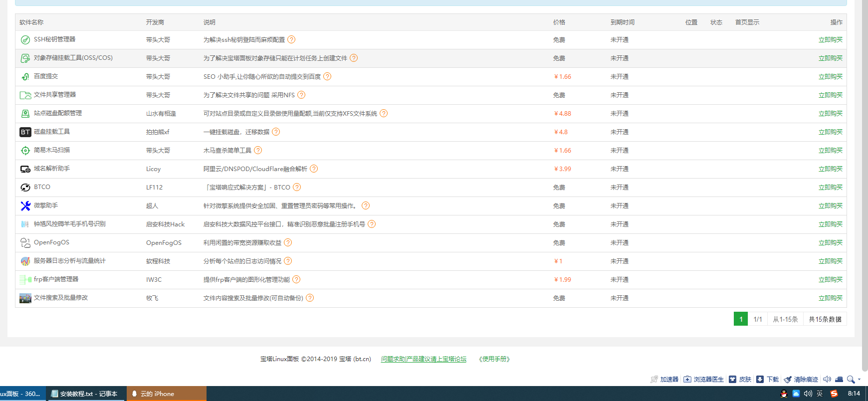Click the SSH秘钥管理器 plugin icon
This screenshot has height=401, width=868.
pyautogui.click(x=25, y=40)
